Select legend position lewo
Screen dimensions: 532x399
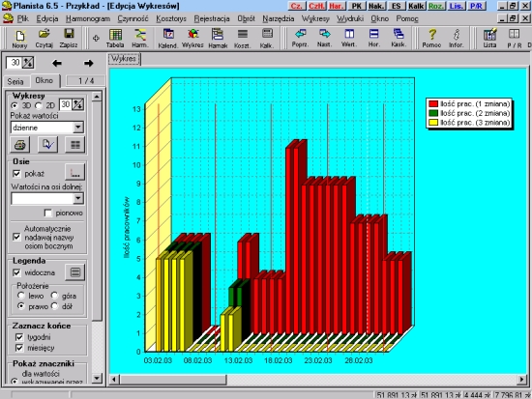coord(21,296)
